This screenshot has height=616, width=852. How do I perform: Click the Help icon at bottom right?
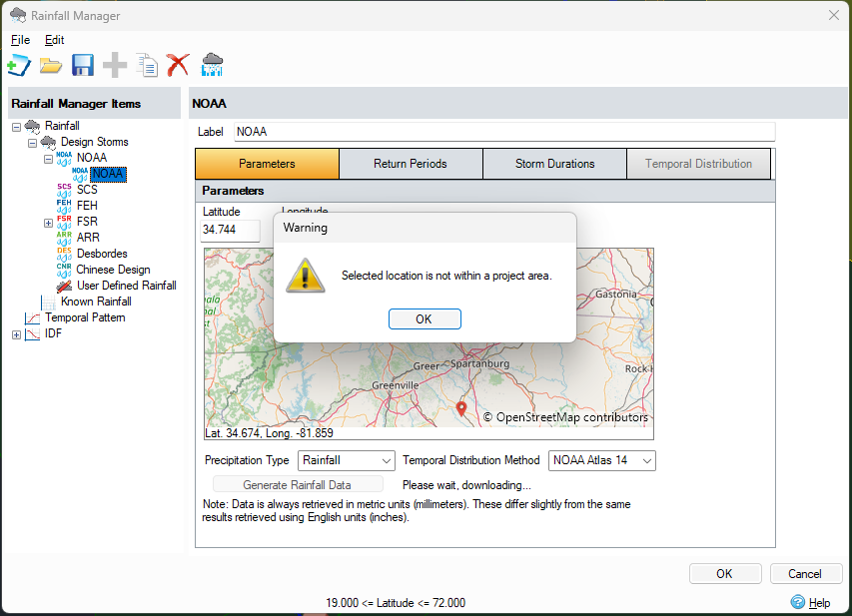pyautogui.click(x=797, y=602)
